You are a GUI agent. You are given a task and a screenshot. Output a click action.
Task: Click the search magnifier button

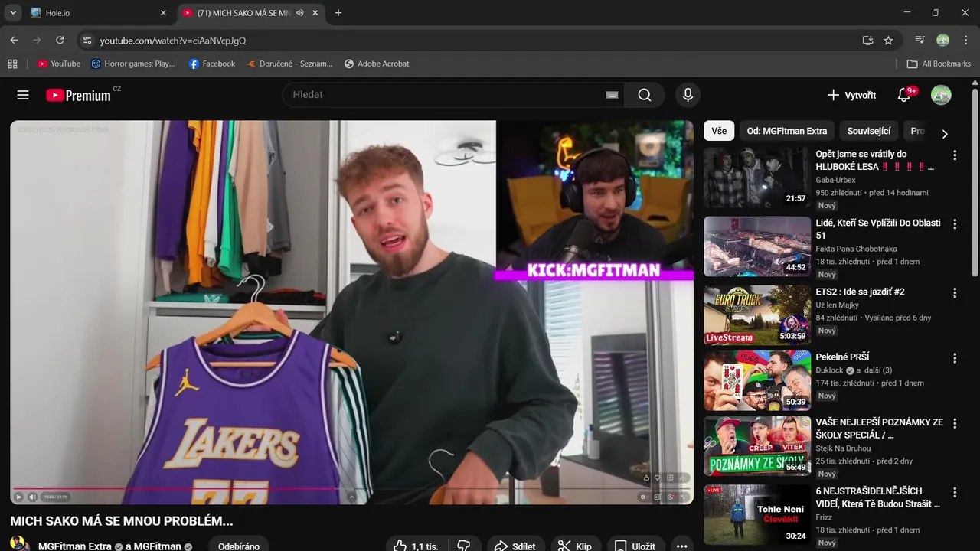645,95
